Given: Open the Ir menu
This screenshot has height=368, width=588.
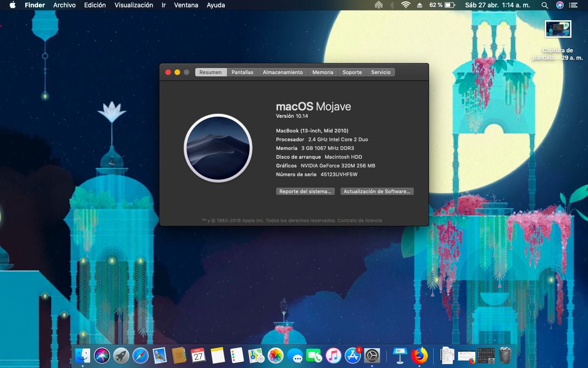Looking at the screenshot, I should pos(164,5).
